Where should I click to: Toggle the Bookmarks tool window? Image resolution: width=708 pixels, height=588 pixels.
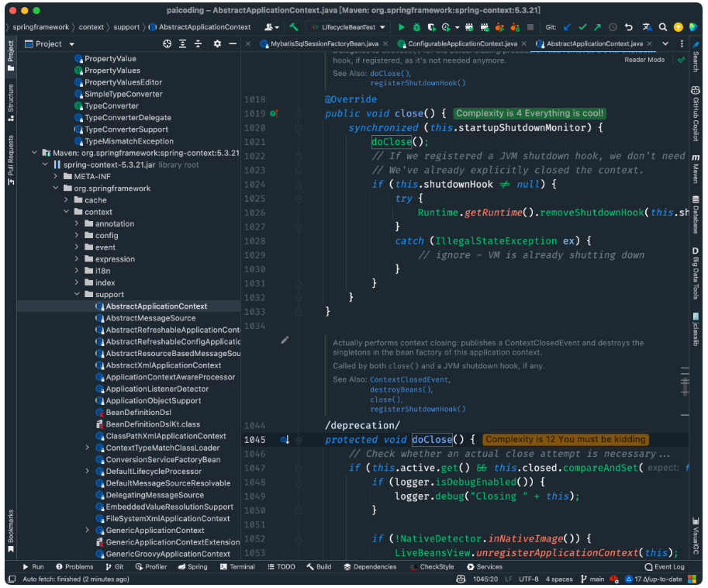coord(11,531)
